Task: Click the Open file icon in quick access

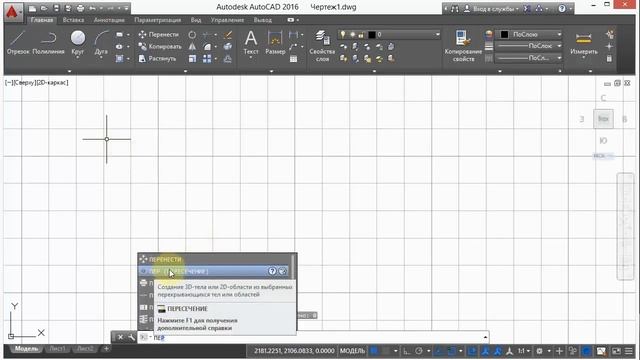Action: (44, 8)
